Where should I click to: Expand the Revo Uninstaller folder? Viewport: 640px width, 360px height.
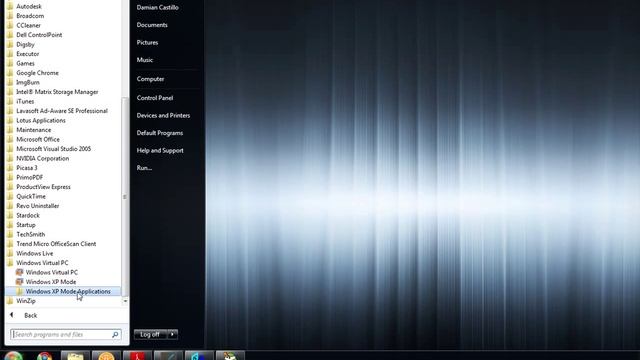[38, 206]
